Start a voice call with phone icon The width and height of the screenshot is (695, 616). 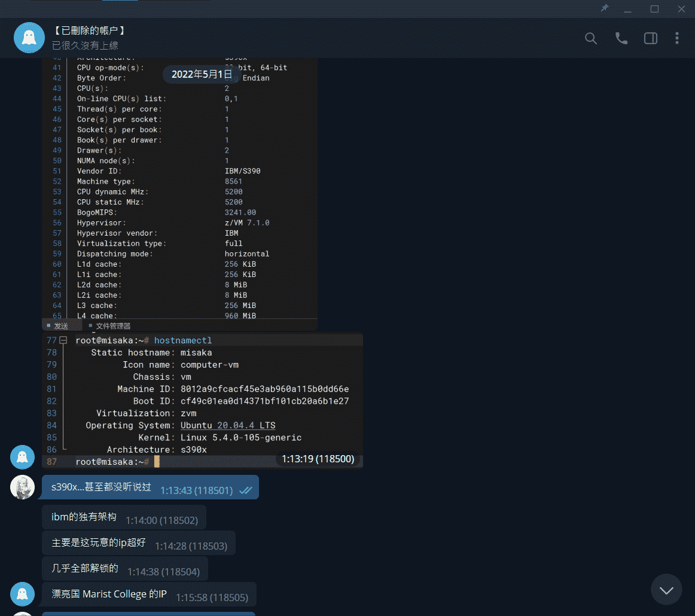(x=621, y=38)
